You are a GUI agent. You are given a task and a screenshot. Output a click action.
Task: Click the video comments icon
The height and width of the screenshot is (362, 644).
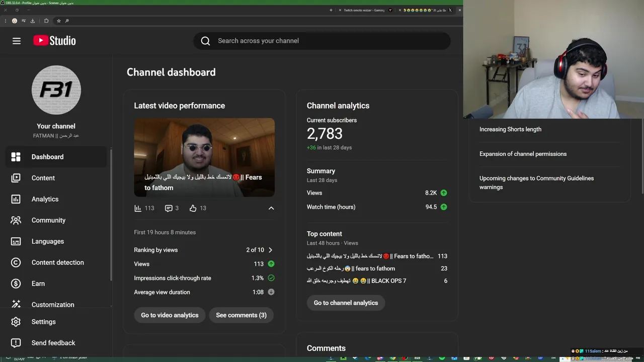pyautogui.click(x=169, y=208)
